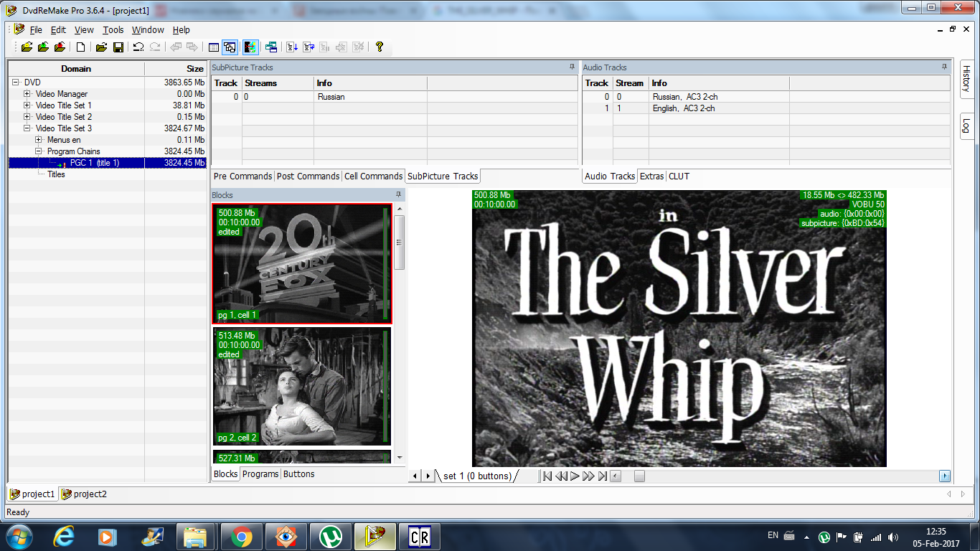Open the Tools menu
Viewport: 980px width, 551px height.
point(113,29)
